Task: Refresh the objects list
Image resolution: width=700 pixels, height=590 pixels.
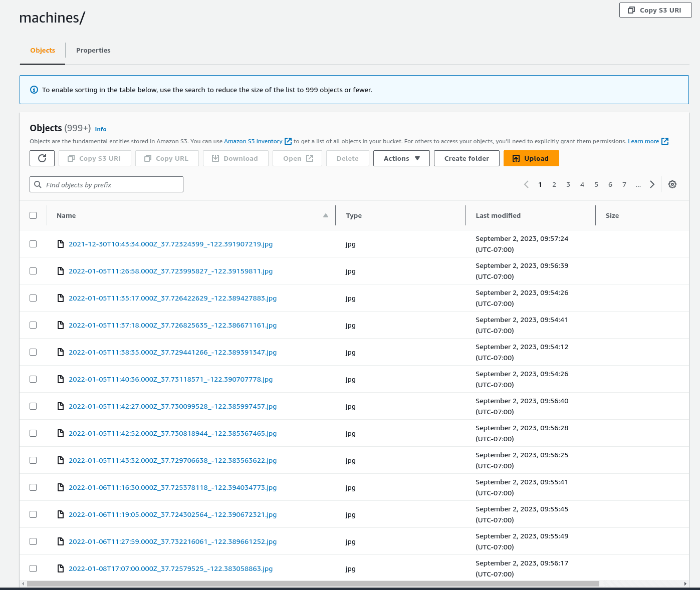Action: (x=42, y=158)
